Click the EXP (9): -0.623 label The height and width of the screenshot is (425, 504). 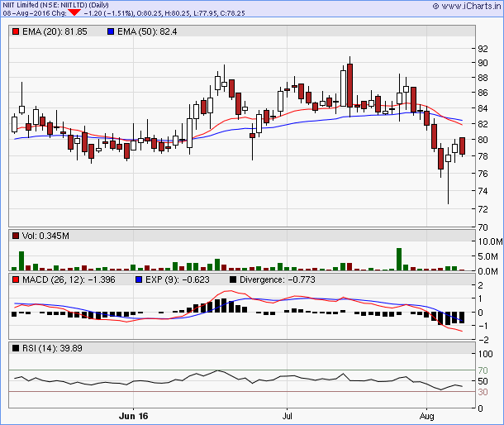coord(178,279)
